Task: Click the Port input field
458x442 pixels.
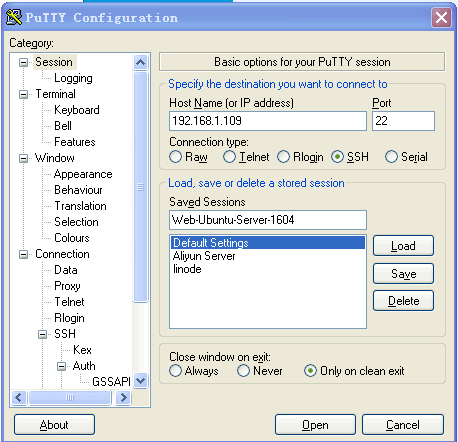Action: (x=403, y=121)
